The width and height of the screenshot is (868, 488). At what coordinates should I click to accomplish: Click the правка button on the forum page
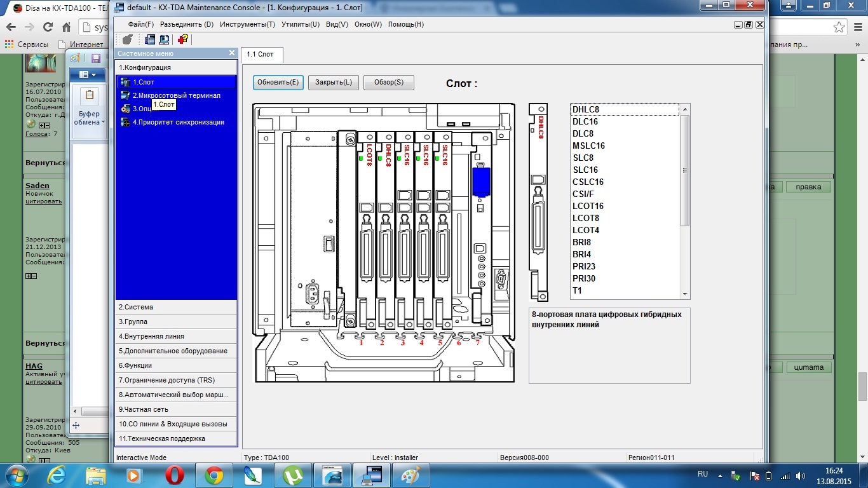(808, 187)
